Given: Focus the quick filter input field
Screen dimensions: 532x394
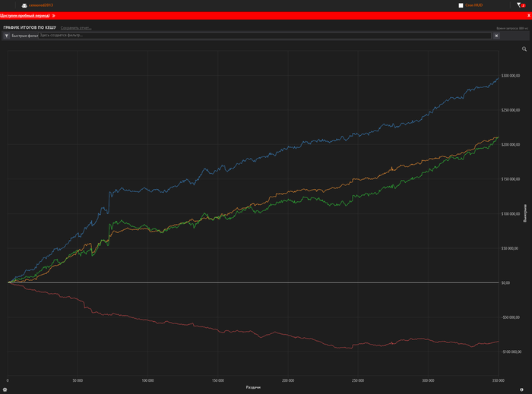Looking at the screenshot, I should point(264,36).
